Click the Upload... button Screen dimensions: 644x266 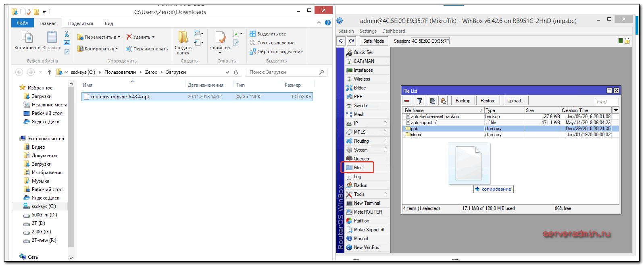[x=516, y=101]
